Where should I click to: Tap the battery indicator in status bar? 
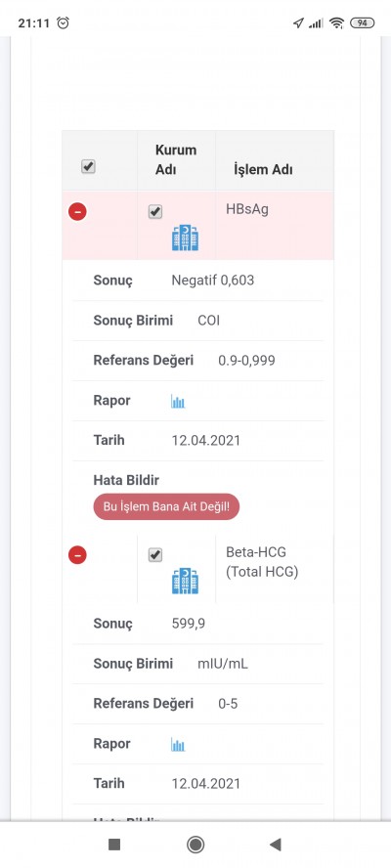pos(363,22)
